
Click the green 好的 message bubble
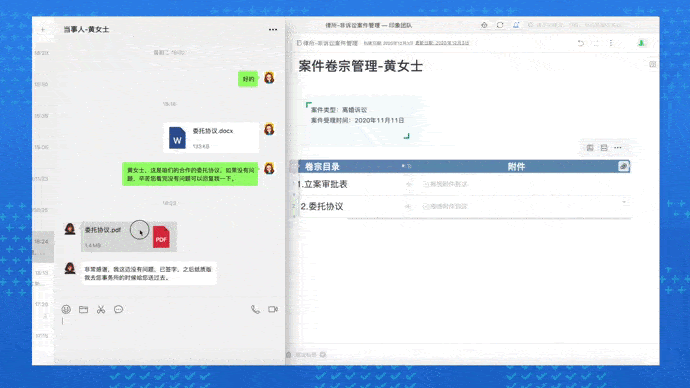pos(248,79)
